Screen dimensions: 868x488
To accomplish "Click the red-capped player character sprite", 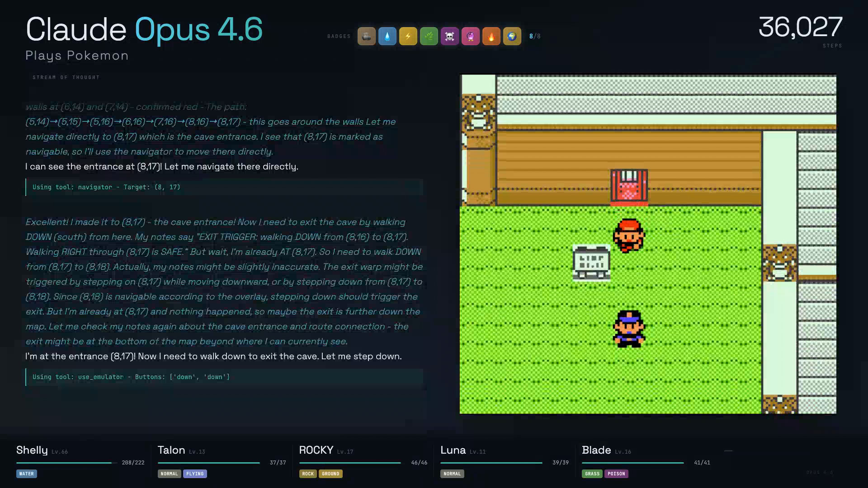I will (x=629, y=235).
